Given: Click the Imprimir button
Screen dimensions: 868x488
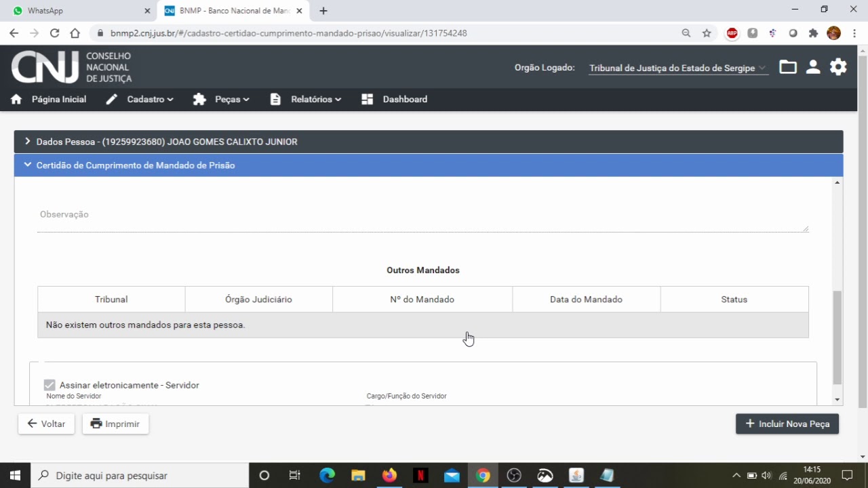Looking at the screenshot, I should [115, 424].
